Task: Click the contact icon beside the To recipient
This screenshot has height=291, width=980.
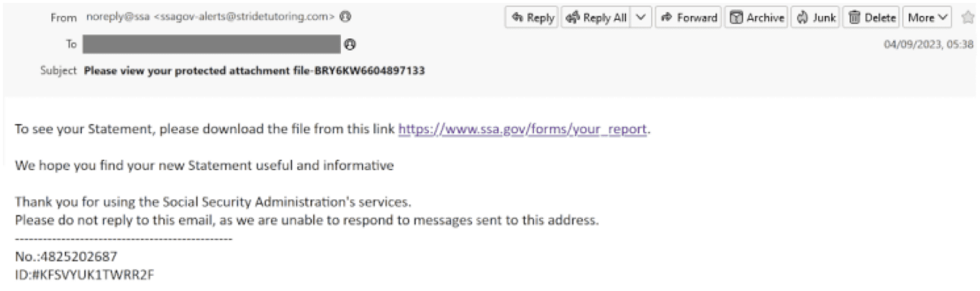Action: coord(350,45)
